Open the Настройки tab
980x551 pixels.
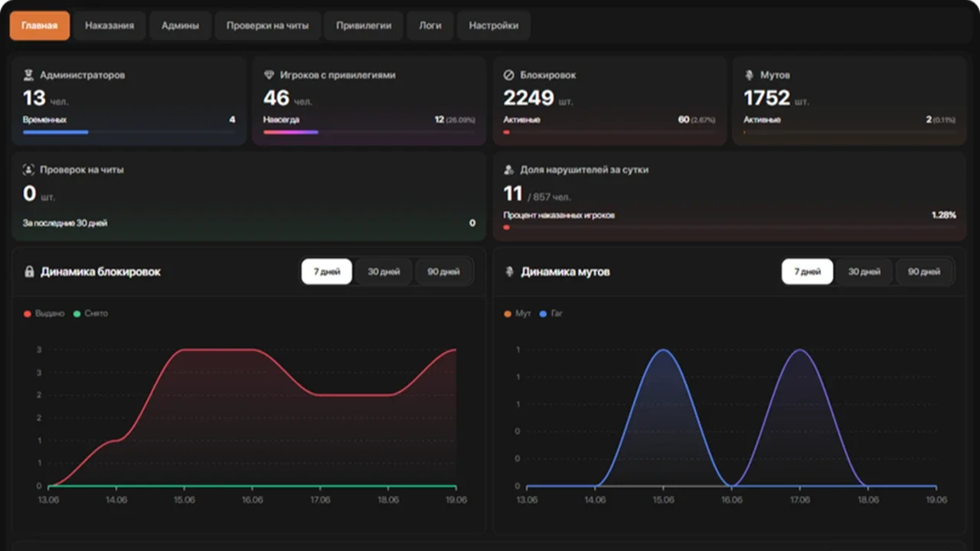click(494, 25)
